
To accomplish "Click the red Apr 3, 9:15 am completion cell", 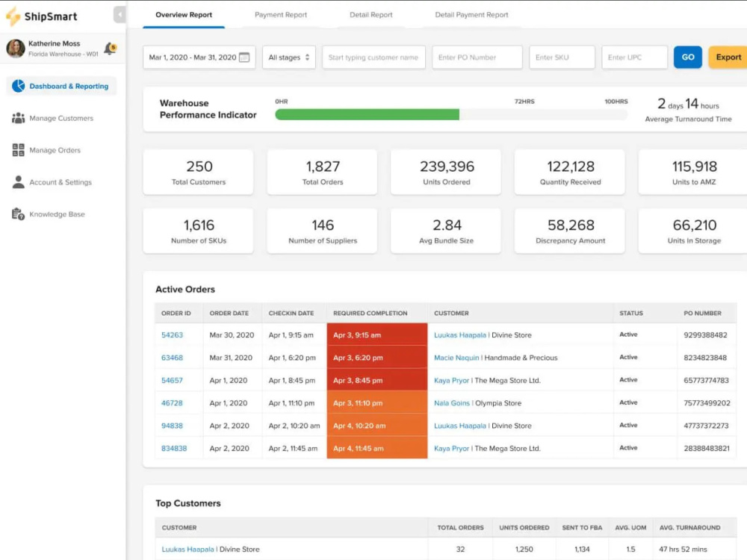I will coord(376,335).
